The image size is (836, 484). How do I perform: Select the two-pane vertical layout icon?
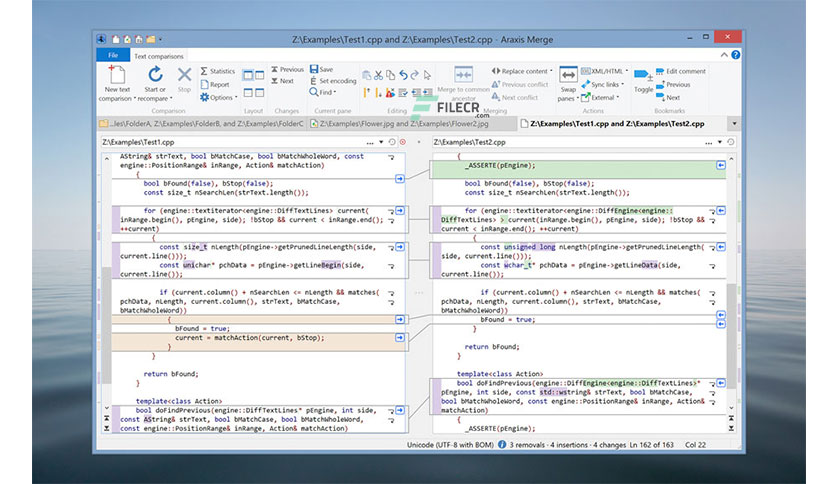248,75
